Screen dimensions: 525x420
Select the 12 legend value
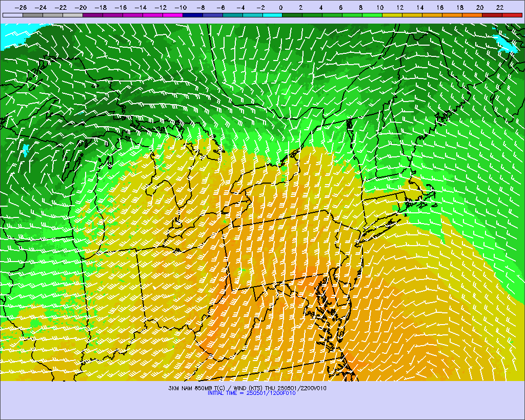click(400, 7)
